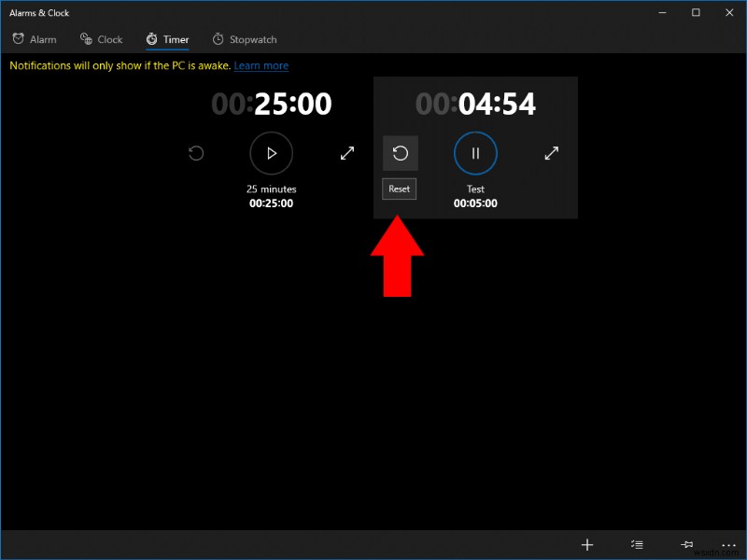Expand the Test timer to full screen
This screenshot has width=747, height=560.
[x=551, y=153]
